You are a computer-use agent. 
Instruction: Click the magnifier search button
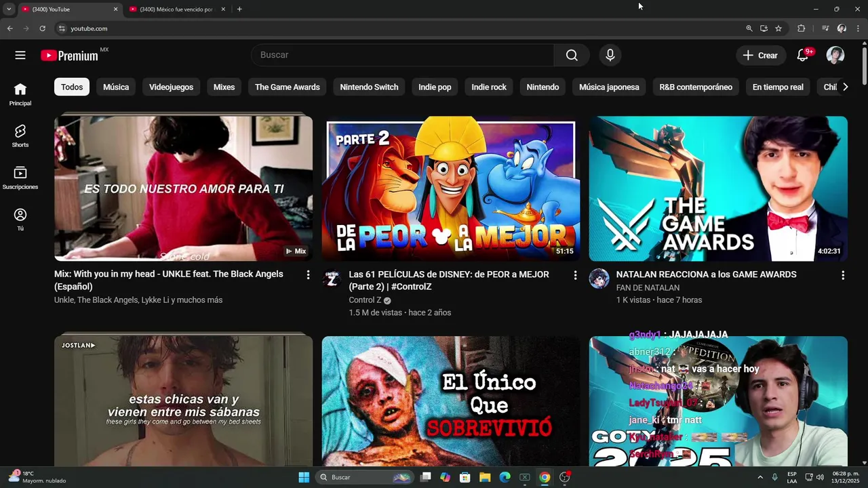click(572, 56)
